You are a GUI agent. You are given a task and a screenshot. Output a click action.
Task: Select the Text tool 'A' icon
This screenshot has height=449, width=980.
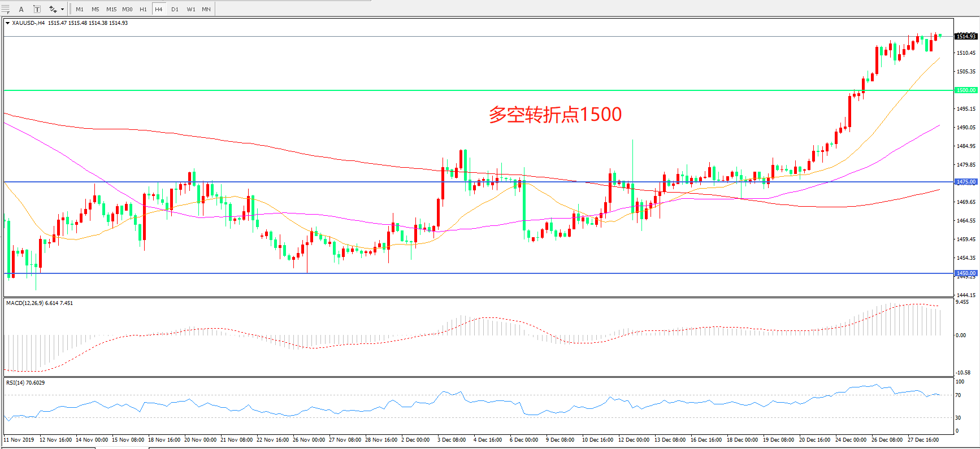[21, 9]
